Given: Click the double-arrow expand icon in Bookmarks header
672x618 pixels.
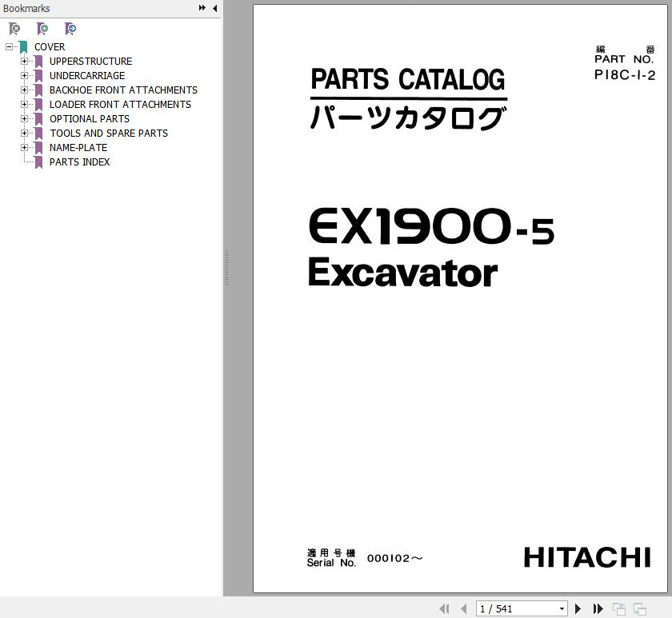Looking at the screenshot, I should (202, 8).
